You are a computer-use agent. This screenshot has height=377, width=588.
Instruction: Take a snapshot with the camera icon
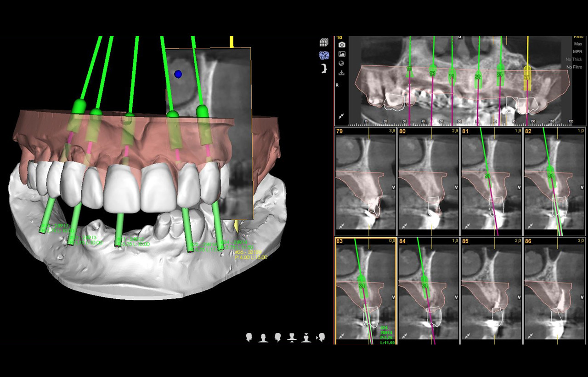342,45
